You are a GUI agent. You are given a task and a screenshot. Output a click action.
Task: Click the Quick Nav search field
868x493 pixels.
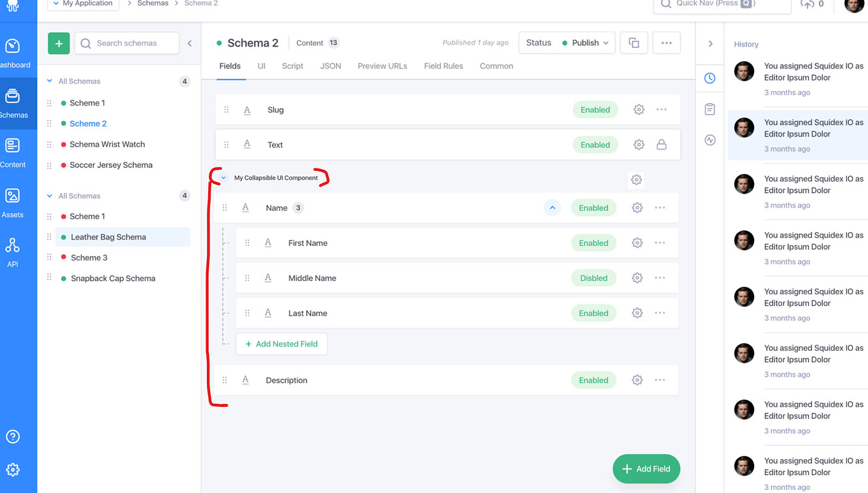tap(721, 6)
